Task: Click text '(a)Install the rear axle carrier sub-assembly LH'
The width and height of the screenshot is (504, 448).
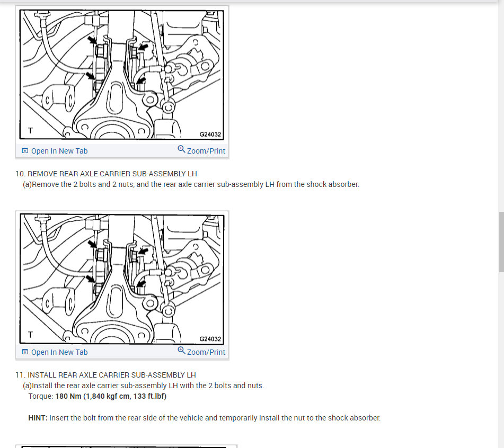Action: point(100,386)
